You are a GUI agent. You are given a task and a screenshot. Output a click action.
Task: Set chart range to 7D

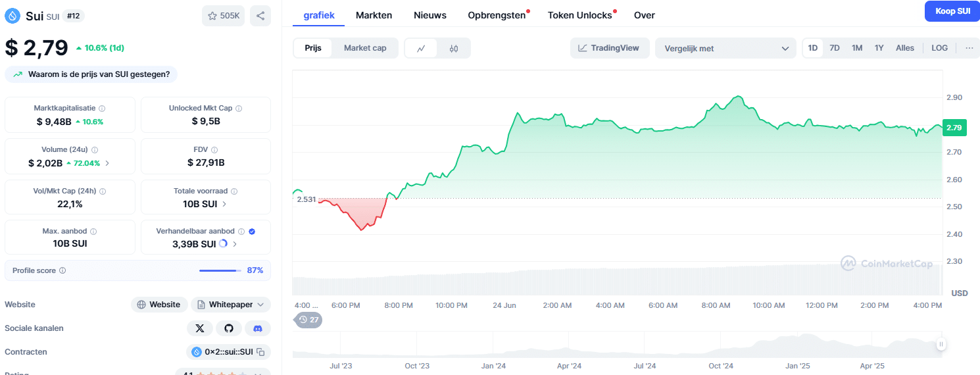[x=835, y=48]
